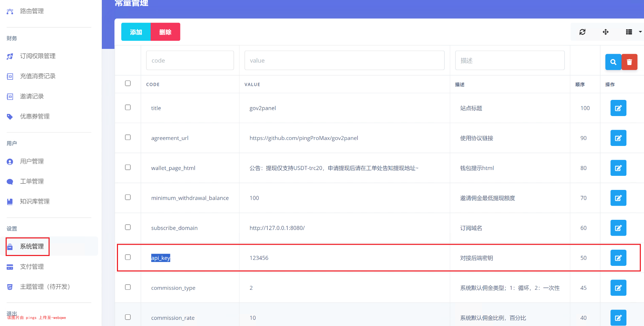
Task: Open 用户管理 menu item
Action: (32, 161)
